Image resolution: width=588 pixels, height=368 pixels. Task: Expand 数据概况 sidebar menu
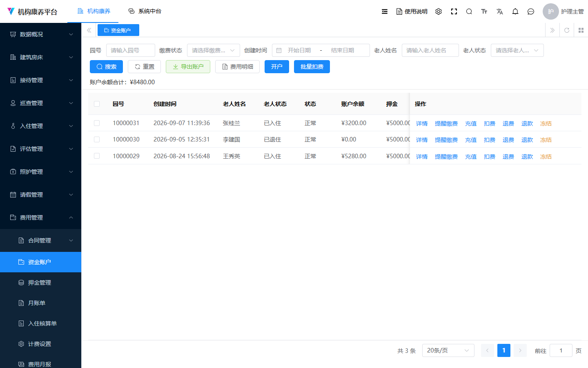(40, 34)
